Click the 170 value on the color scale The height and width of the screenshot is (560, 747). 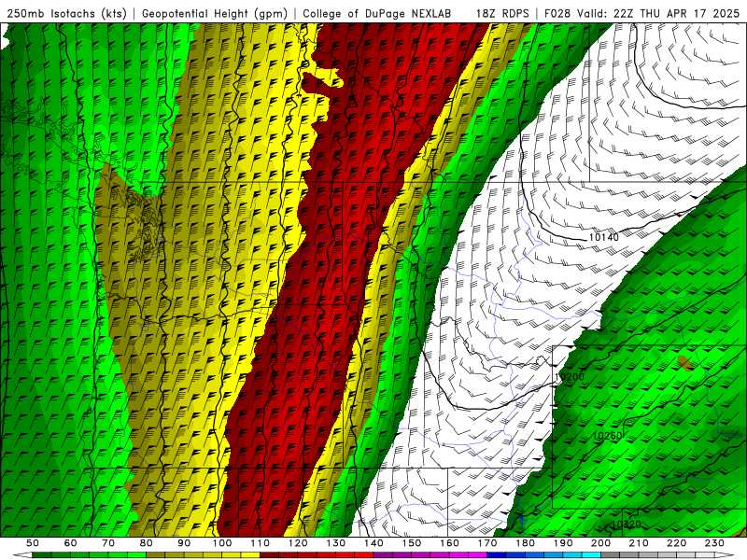[x=487, y=543]
